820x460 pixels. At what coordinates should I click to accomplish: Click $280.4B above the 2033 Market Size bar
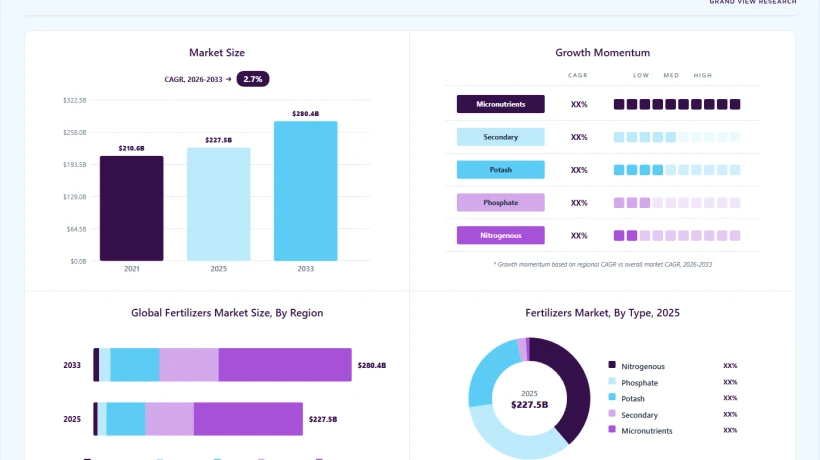pyautogui.click(x=305, y=113)
